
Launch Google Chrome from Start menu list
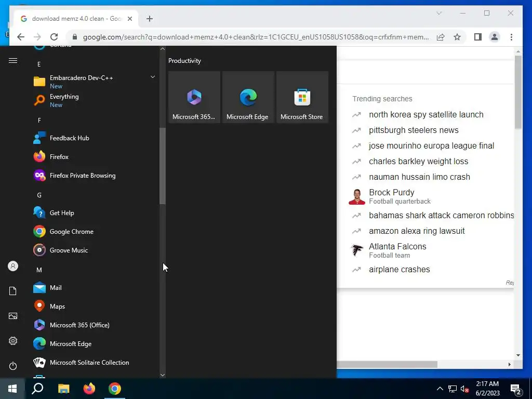click(94, 231)
